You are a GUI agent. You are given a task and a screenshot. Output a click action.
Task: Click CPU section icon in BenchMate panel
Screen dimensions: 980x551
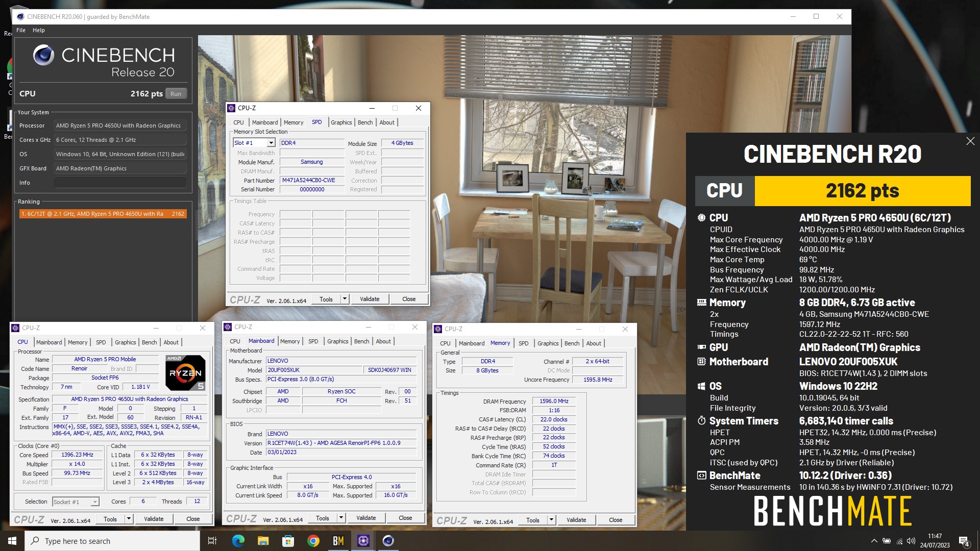[x=701, y=218]
